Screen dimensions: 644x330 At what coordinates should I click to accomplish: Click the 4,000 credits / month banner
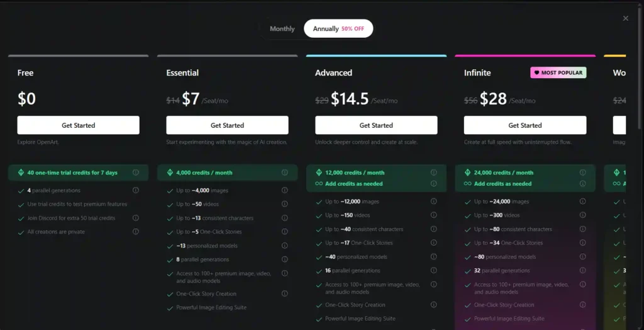click(227, 173)
